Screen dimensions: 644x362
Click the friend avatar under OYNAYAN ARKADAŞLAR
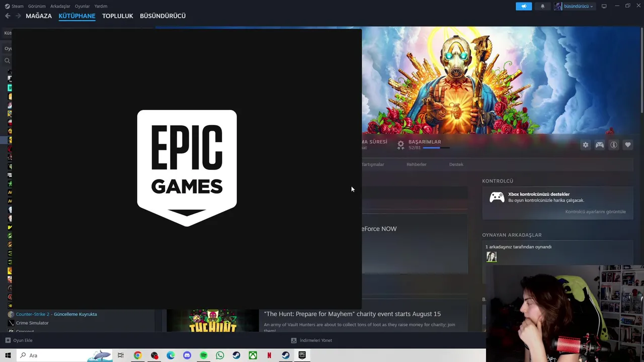click(492, 257)
